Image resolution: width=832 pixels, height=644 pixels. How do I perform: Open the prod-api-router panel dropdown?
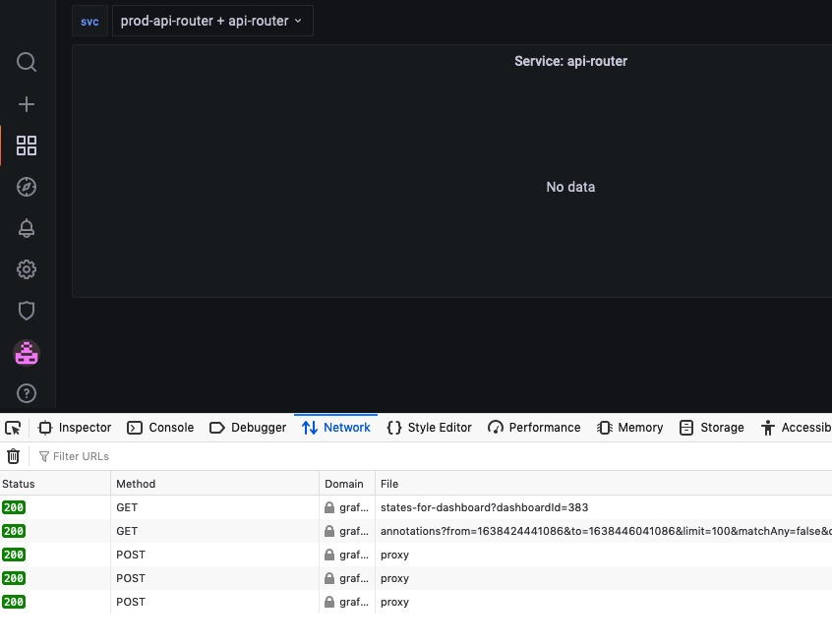(212, 20)
